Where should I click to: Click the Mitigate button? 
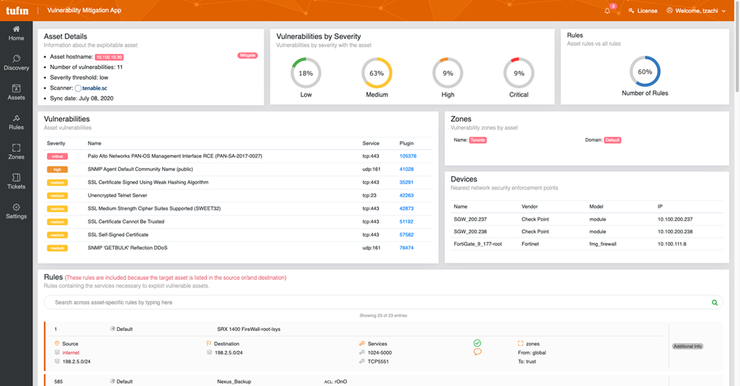click(x=247, y=55)
